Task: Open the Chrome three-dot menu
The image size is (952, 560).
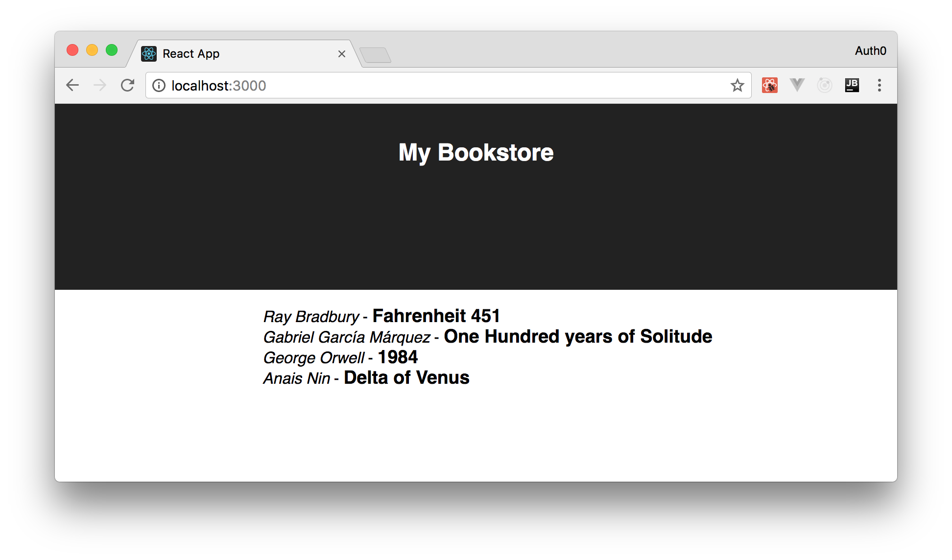Action: (879, 85)
